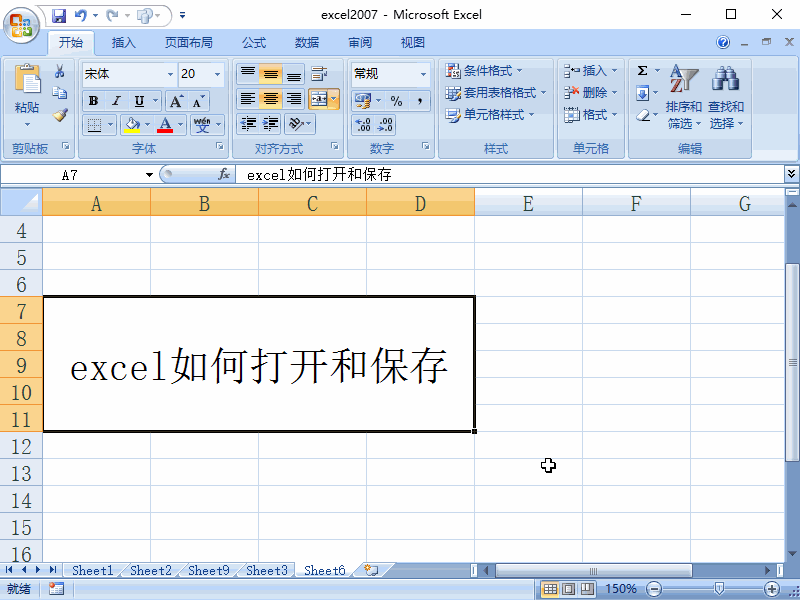Toggle Bold formatting on selected cell
The height and width of the screenshot is (600, 800).
[94, 100]
